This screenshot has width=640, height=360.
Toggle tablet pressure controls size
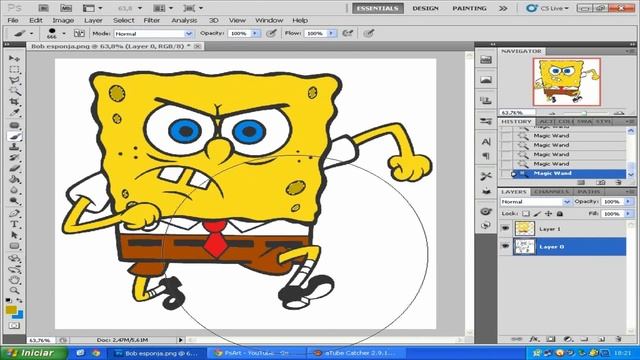pyautogui.click(x=369, y=33)
